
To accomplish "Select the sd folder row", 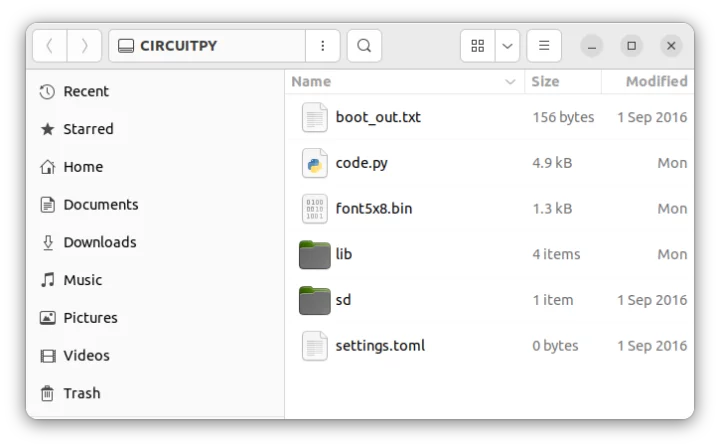I will point(489,300).
